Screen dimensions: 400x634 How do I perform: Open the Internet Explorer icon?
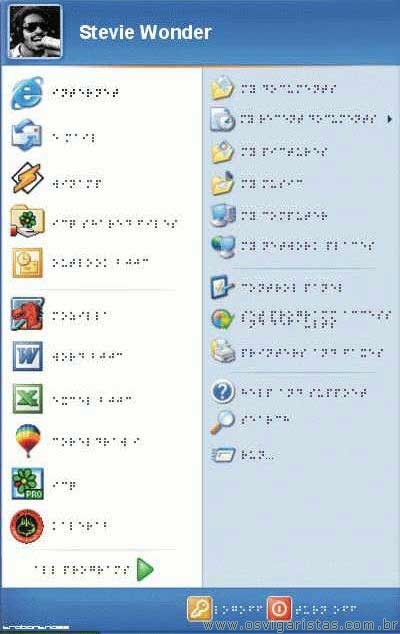pyautogui.click(x=27, y=93)
